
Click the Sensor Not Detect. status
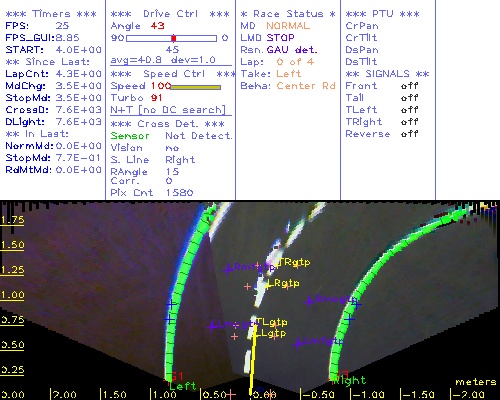point(171,136)
